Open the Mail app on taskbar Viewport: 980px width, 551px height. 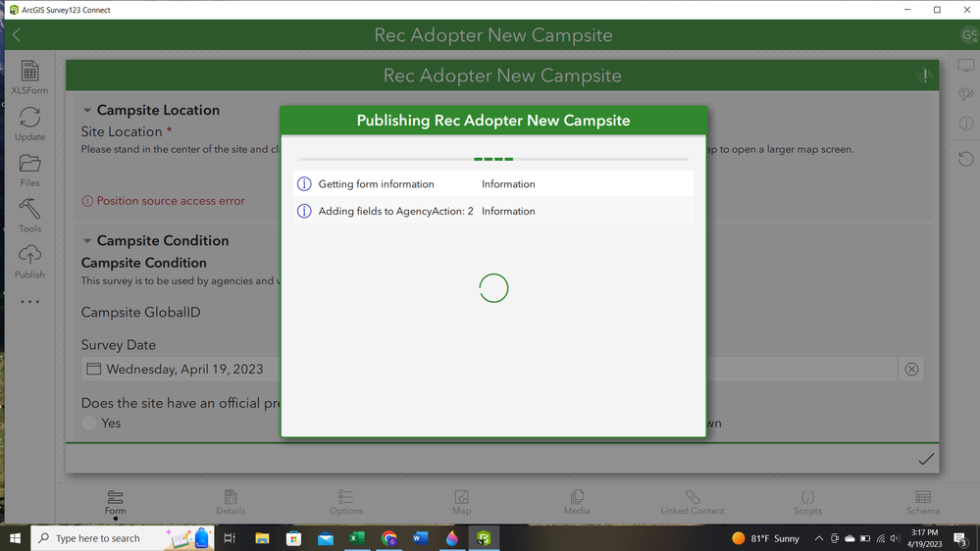tap(326, 538)
